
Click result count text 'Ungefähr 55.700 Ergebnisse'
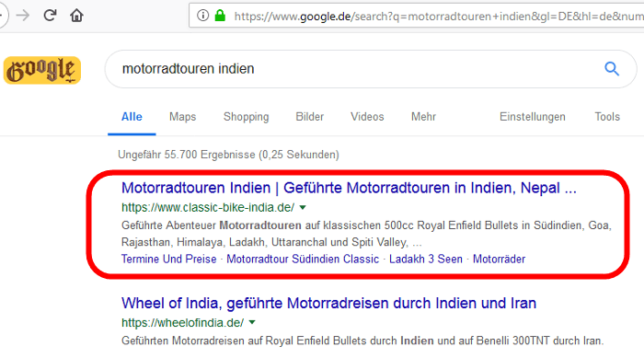tap(187, 155)
